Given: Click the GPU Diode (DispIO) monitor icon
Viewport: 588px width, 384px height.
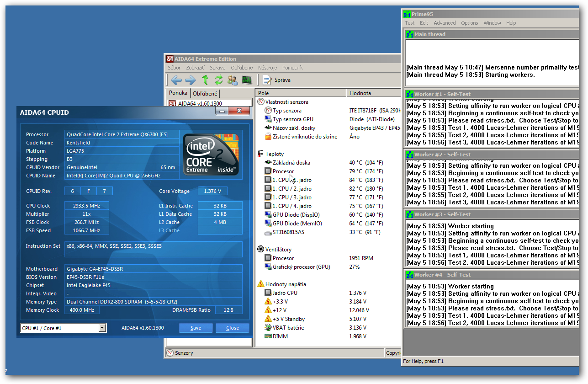Looking at the screenshot, I should 268,215.
